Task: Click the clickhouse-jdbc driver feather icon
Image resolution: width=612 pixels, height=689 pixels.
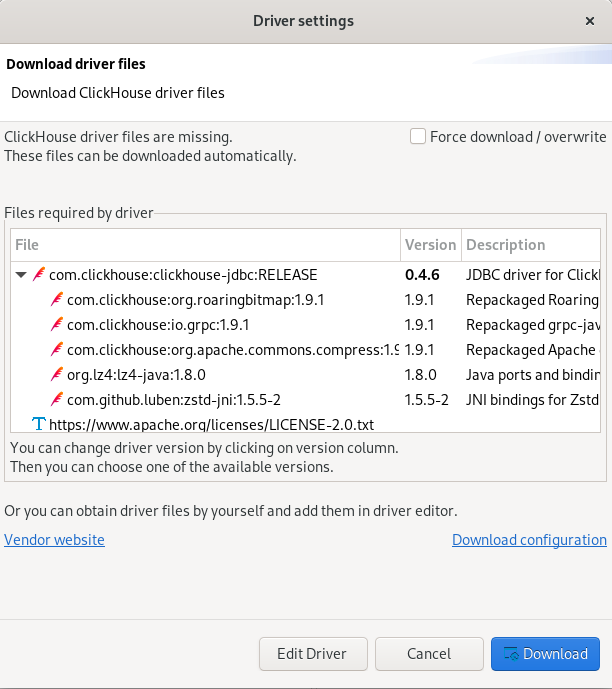Action: point(39,274)
